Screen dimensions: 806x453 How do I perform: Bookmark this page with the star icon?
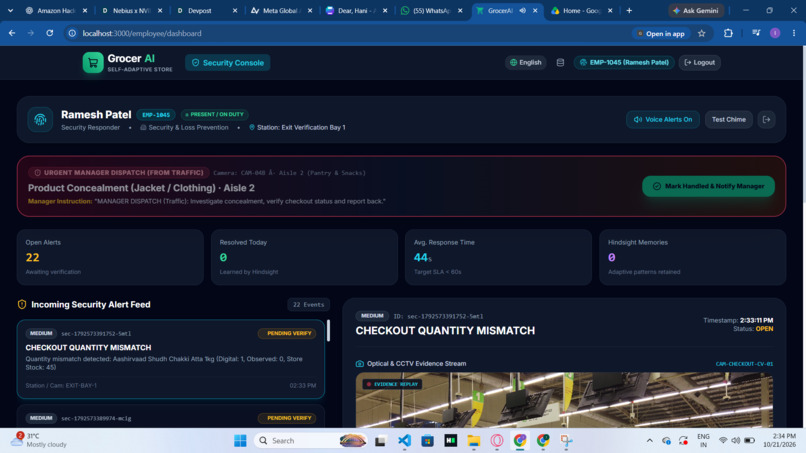point(702,33)
